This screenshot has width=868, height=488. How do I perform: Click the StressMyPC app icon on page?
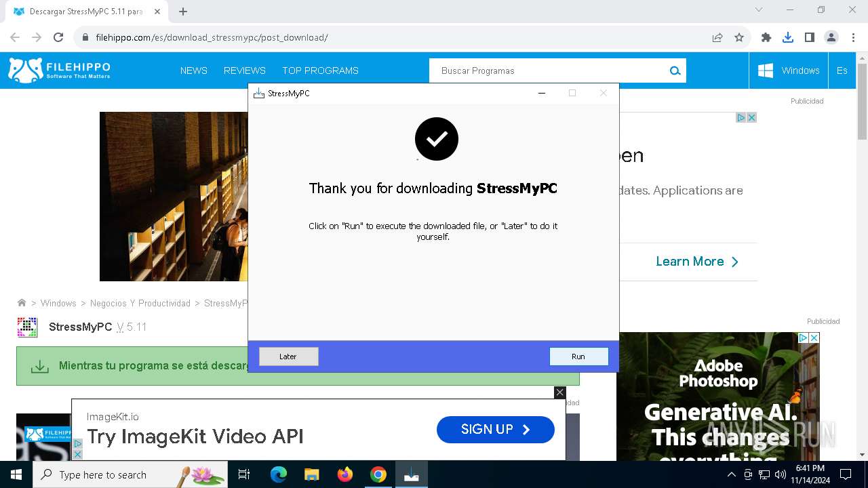[27, 327]
